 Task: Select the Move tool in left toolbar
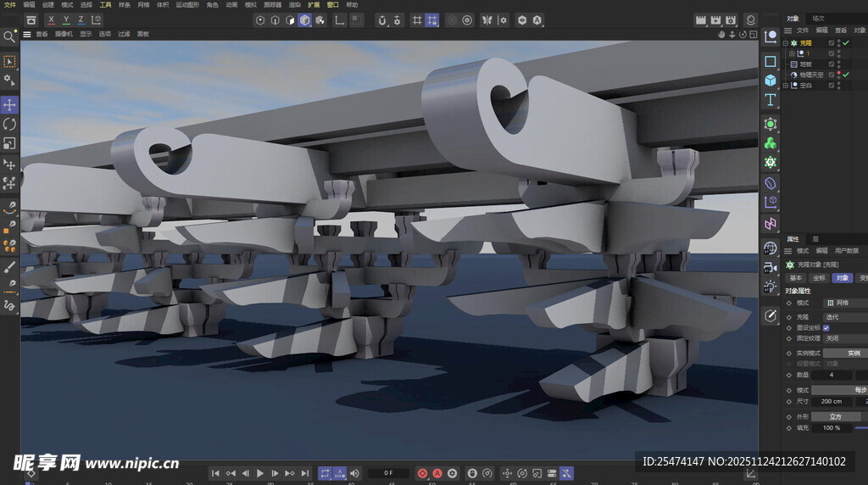[9, 104]
